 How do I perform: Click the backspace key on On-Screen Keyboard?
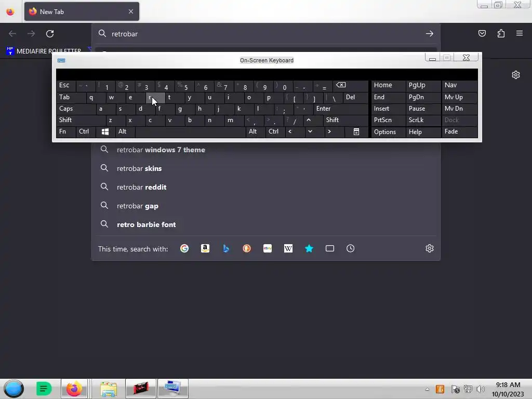coord(351,85)
